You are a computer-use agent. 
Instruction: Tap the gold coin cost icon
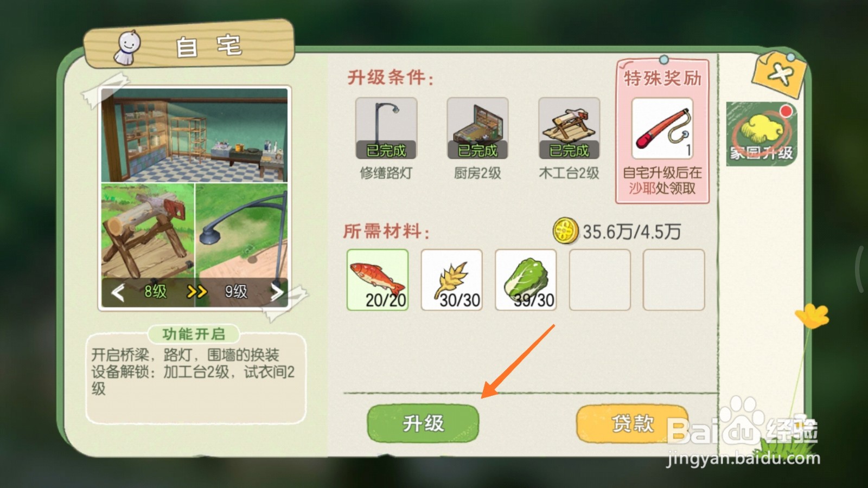point(566,232)
